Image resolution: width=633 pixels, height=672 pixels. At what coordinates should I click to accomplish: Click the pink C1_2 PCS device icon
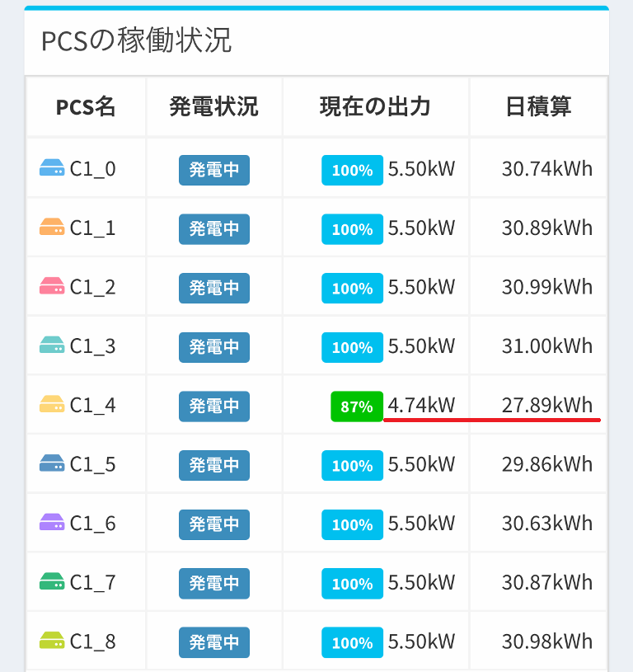coord(52,287)
